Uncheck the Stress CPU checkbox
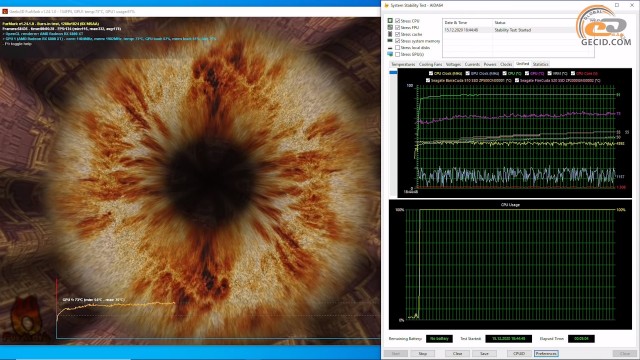 click(x=398, y=21)
